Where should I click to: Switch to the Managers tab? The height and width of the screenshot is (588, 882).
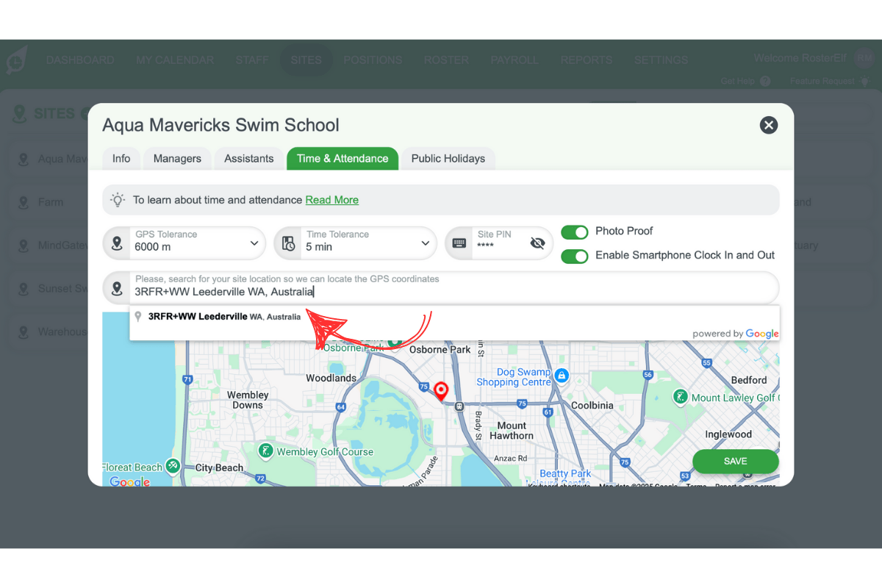coord(177,159)
